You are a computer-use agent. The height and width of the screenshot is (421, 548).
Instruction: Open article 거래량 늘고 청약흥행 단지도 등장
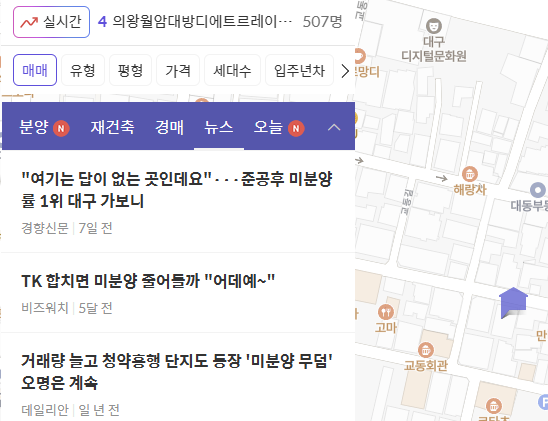click(x=176, y=372)
